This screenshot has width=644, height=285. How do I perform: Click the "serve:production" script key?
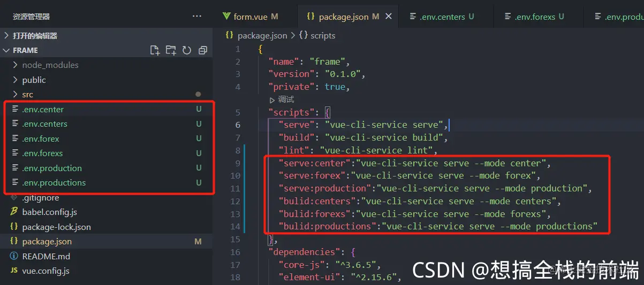325,188
